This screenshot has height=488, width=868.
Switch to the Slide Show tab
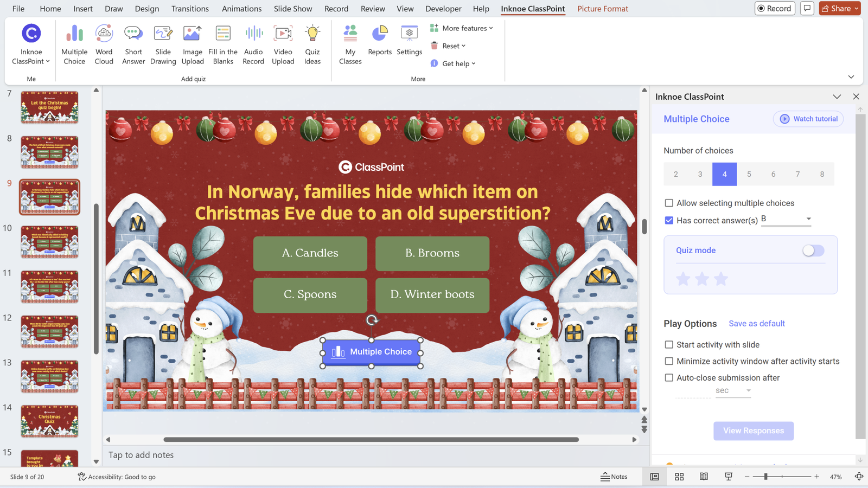pyautogui.click(x=292, y=9)
